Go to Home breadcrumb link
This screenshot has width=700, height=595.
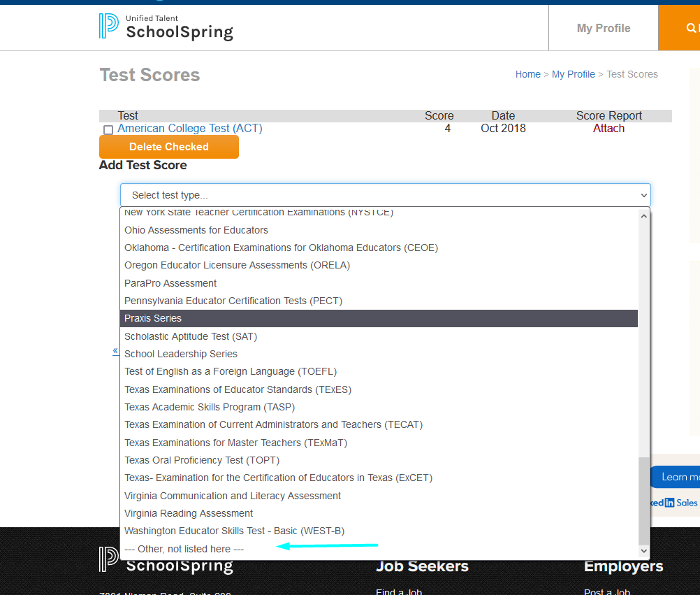click(x=527, y=74)
